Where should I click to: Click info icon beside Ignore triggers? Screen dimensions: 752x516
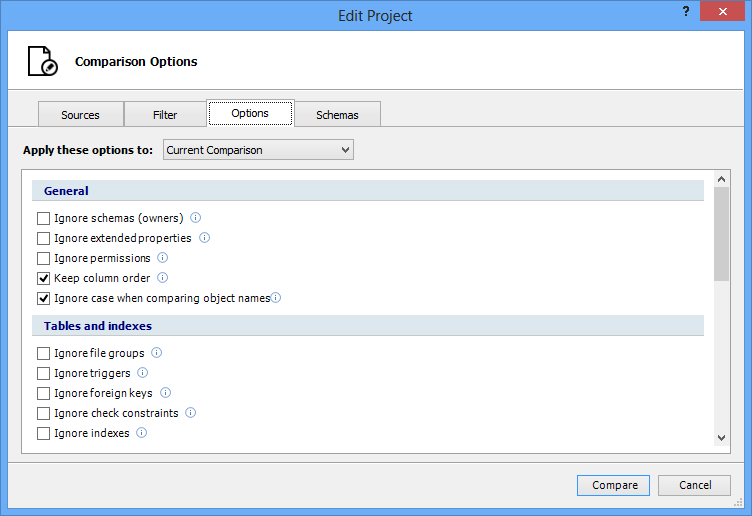(x=143, y=373)
